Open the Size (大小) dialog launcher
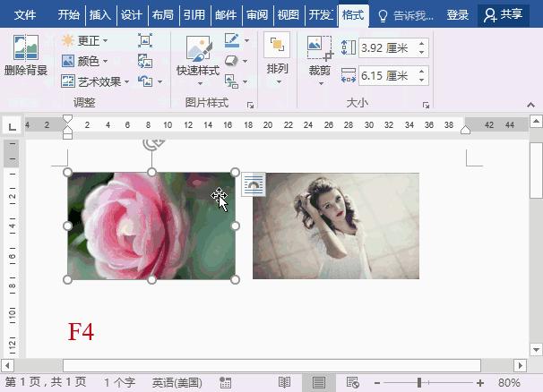Viewport: 543px width, 392px height. coord(426,106)
